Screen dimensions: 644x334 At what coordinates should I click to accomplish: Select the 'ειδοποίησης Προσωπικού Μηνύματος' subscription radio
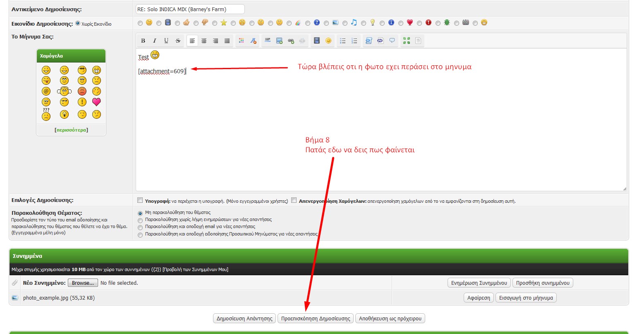140,234
